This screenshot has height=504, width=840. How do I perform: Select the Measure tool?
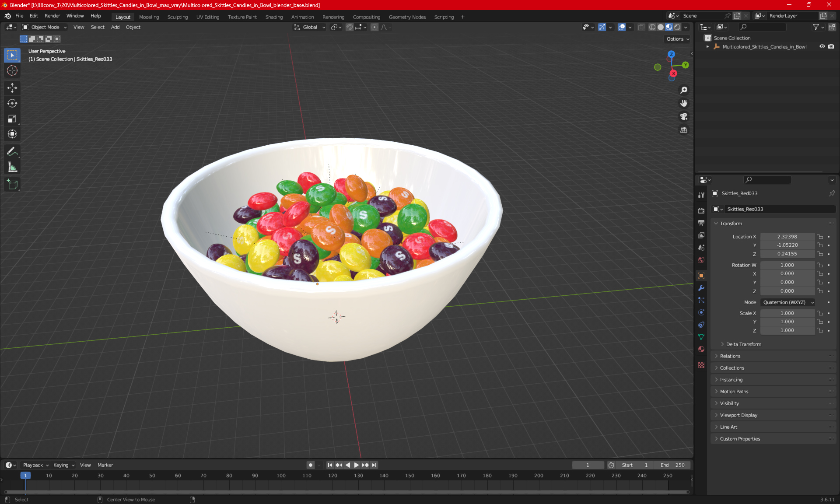coord(12,167)
